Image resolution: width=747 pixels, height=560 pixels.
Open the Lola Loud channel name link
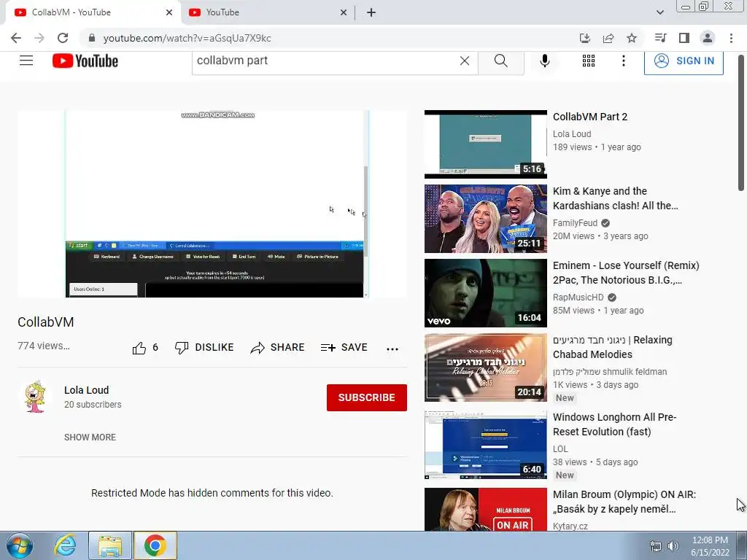(x=86, y=390)
